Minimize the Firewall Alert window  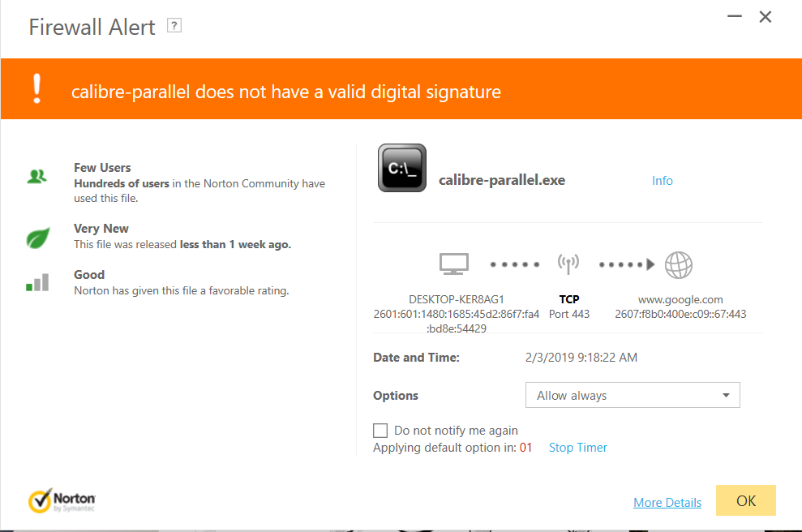pos(735,16)
